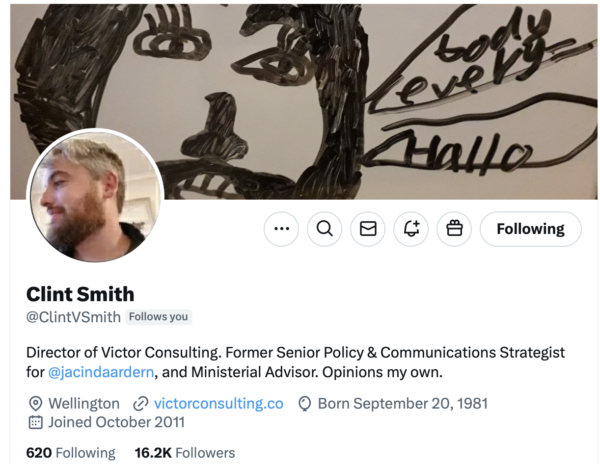This screenshot has height=464, width=600.
Task: Click the Clint Smith display name
Action: point(80,293)
